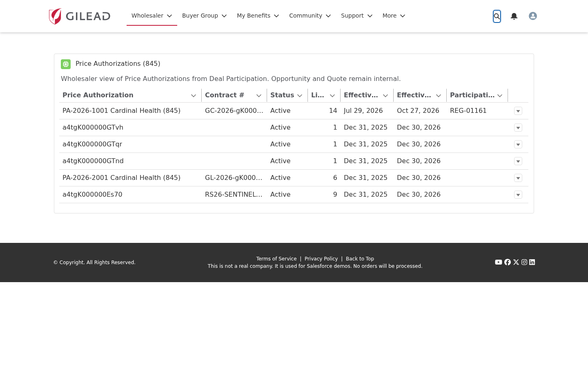The height and width of the screenshot is (368, 588).
Task: Open record a4tgK000000GTnd
Action: pos(93,161)
